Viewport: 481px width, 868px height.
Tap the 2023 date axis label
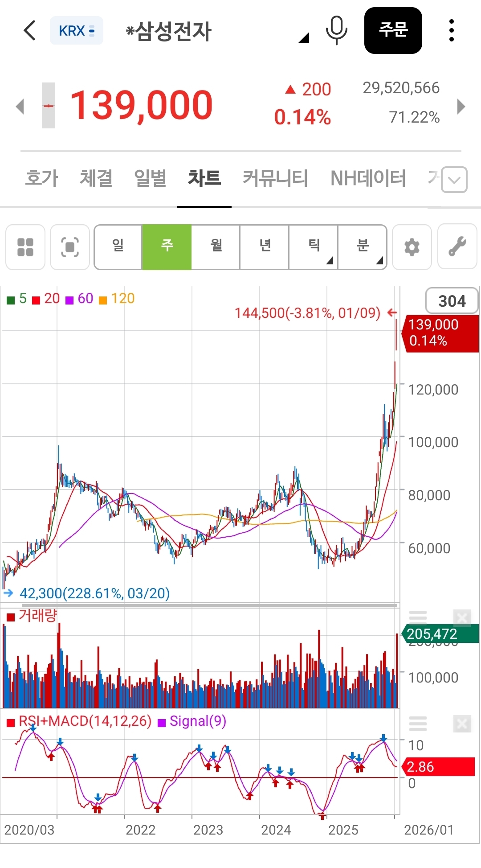tap(208, 830)
